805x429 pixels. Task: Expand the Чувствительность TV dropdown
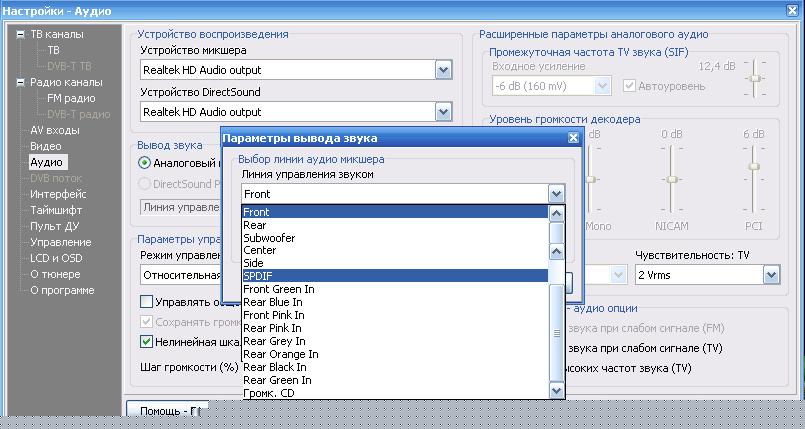771,274
